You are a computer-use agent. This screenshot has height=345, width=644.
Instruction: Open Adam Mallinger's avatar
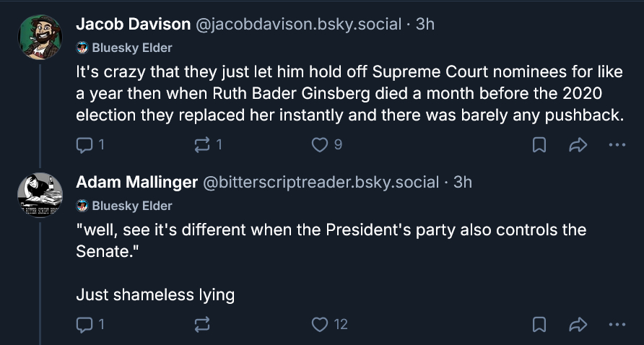[40, 195]
